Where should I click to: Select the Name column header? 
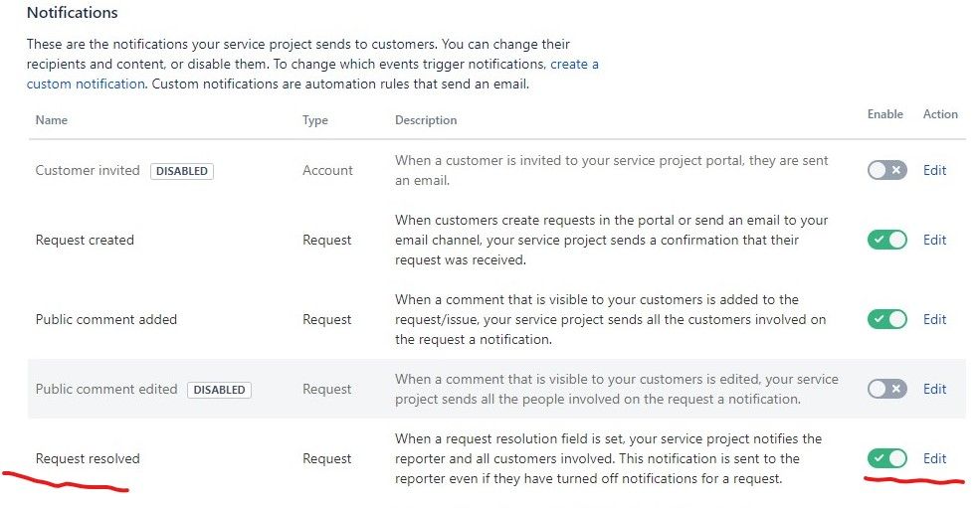coord(52,120)
